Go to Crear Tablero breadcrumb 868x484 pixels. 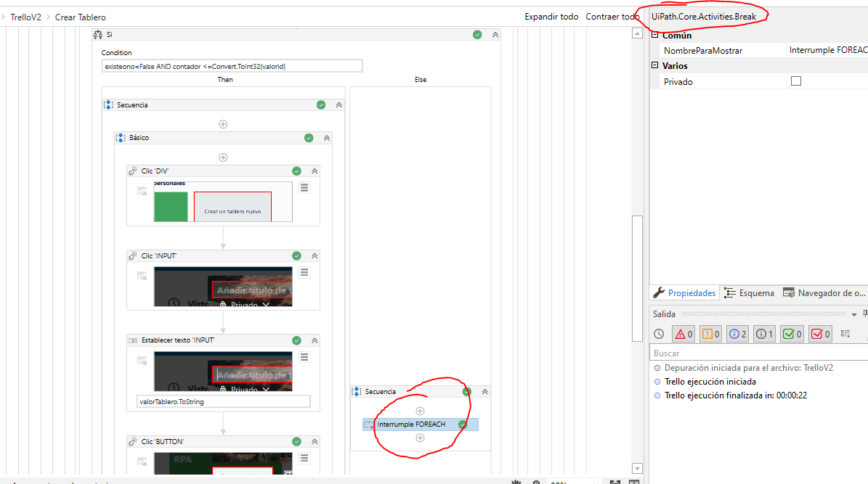point(81,17)
